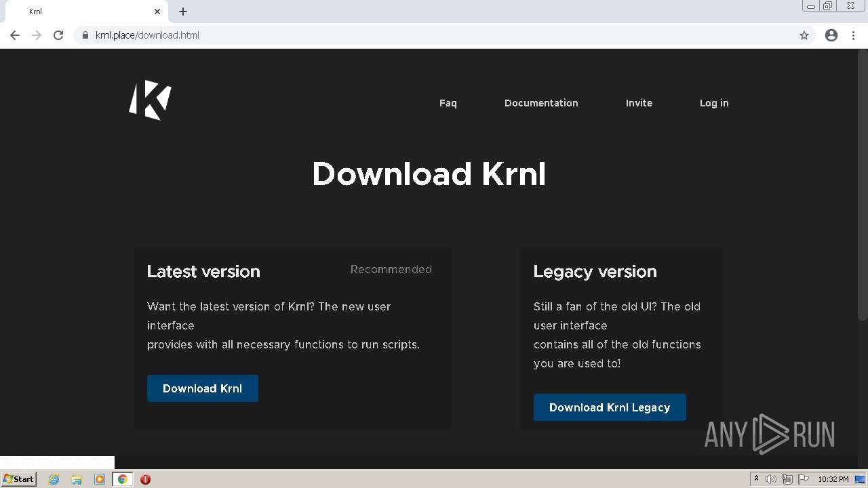Open Documentation from the nav
Image resolution: width=868 pixels, height=488 pixels.
pos(541,103)
